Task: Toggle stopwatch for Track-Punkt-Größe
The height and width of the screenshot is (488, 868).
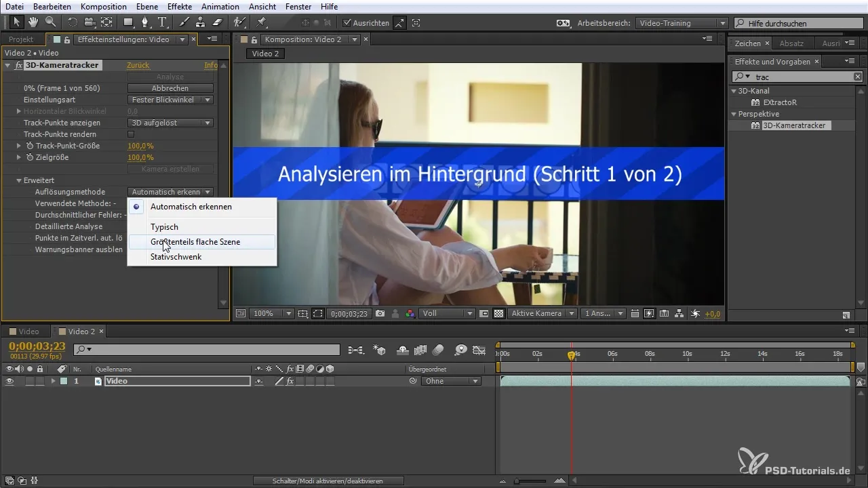Action: pyautogui.click(x=30, y=146)
